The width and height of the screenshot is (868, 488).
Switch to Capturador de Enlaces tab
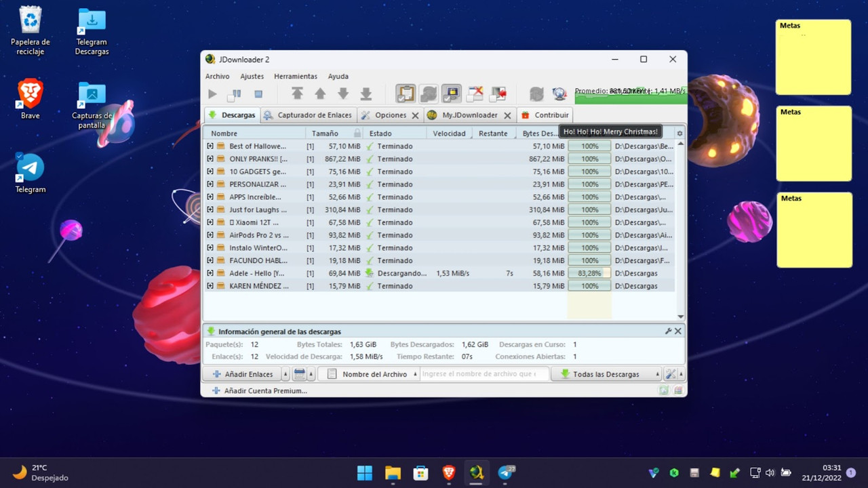(x=308, y=115)
